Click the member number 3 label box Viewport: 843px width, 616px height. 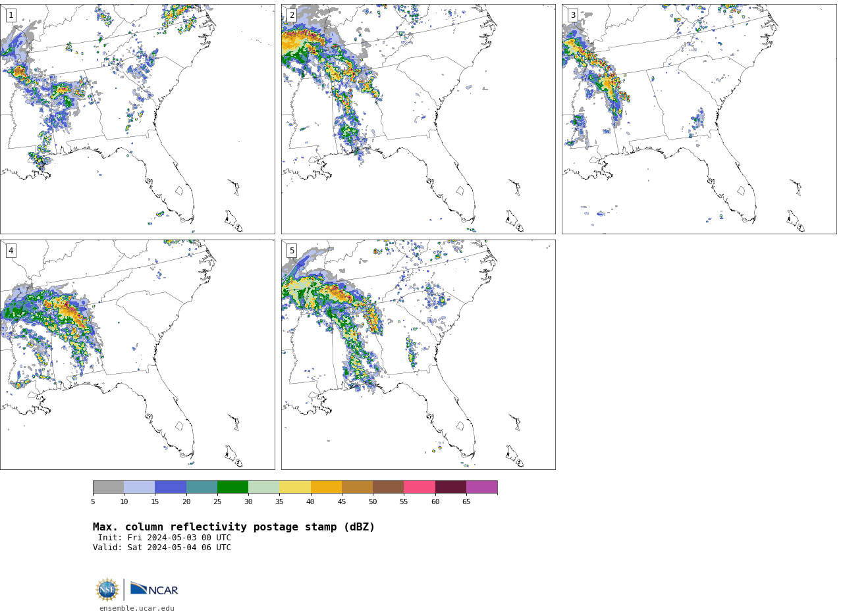[x=572, y=15]
